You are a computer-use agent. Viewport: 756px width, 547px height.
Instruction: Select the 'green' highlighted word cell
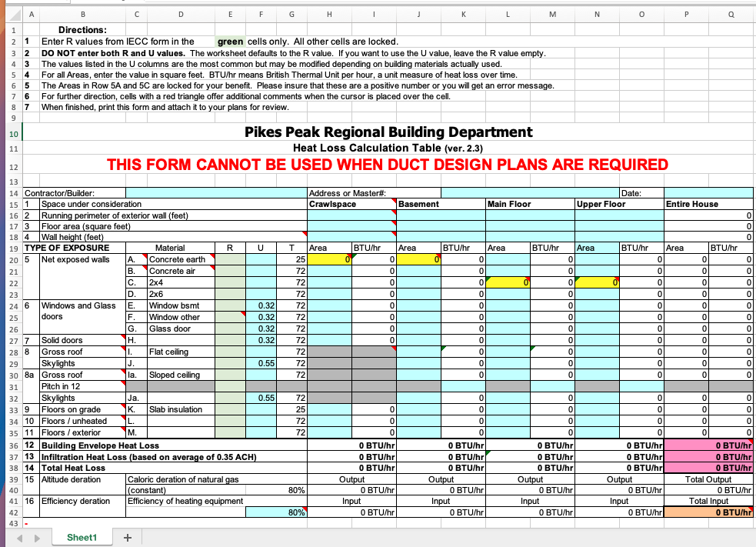(x=230, y=42)
